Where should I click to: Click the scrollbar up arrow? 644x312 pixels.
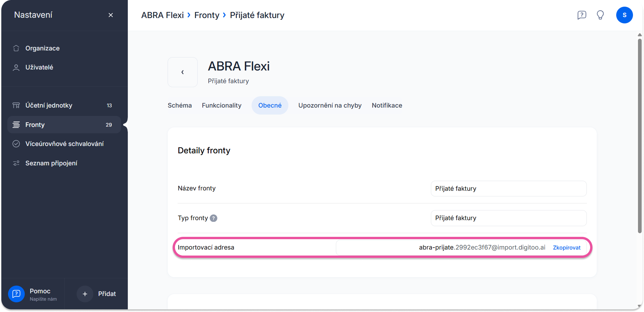pyautogui.click(x=640, y=35)
